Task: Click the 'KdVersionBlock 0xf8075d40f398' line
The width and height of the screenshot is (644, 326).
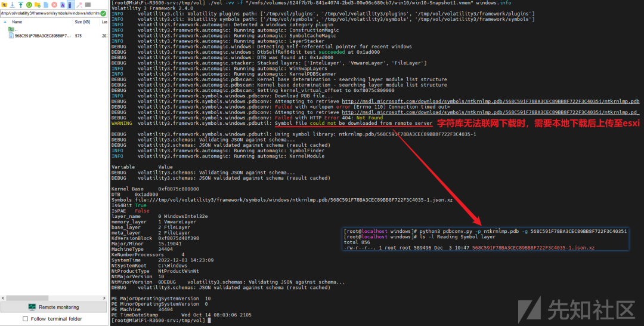Action: pos(155,238)
